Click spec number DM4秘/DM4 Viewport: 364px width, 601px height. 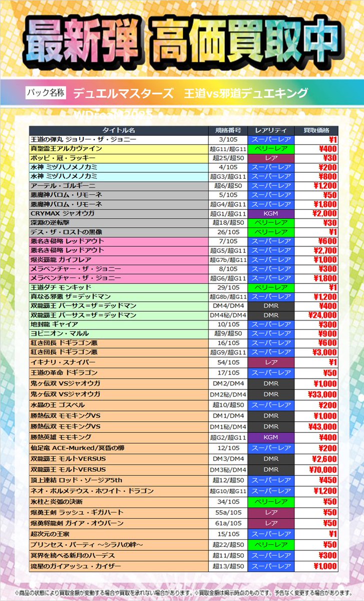pyautogui.click(x=228, y=316)
